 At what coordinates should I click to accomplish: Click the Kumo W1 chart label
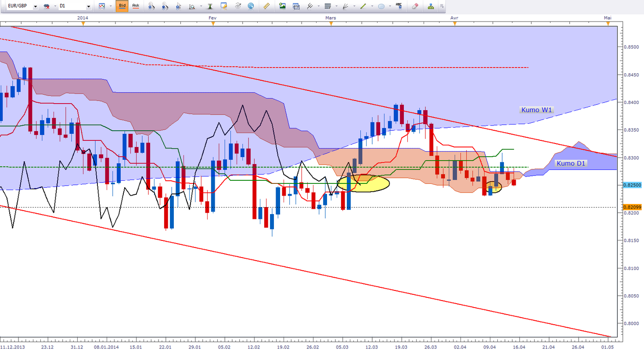coord(535,110)
